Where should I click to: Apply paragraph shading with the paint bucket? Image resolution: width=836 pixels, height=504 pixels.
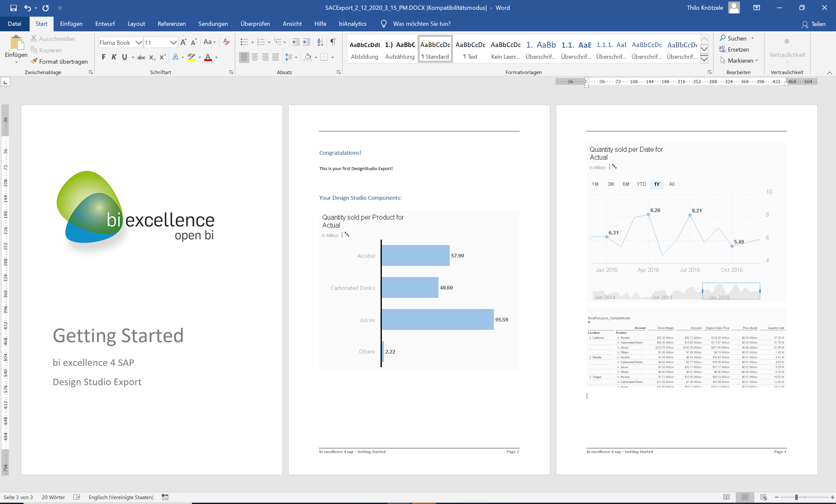coord(308,57)
